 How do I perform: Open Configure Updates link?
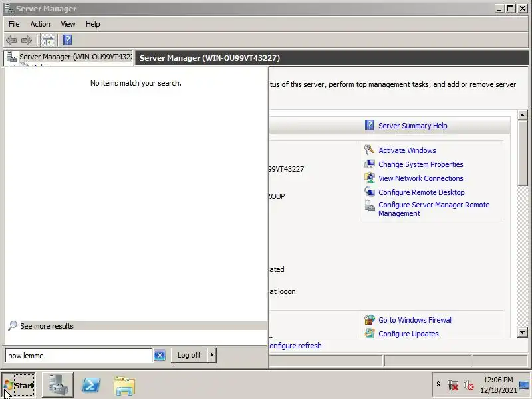(x=408, y=334)
